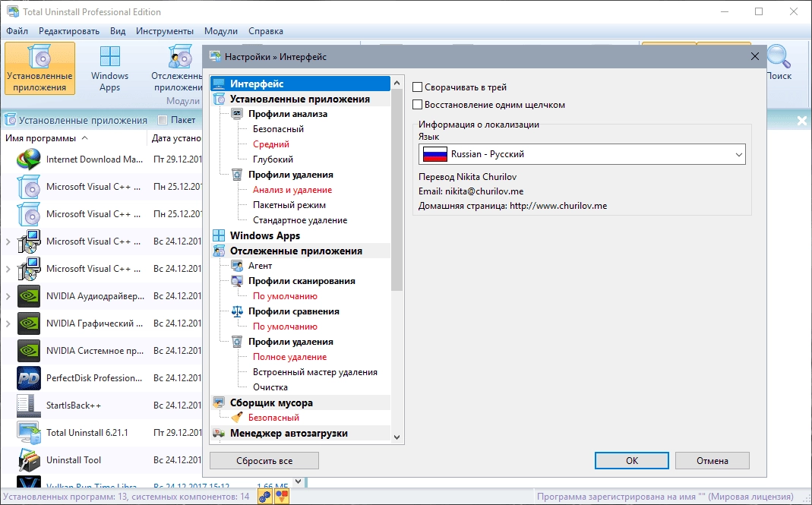812x505 pixels.
Task: Click Профили анализа icon in tree
Action: [x=237, y=114]
